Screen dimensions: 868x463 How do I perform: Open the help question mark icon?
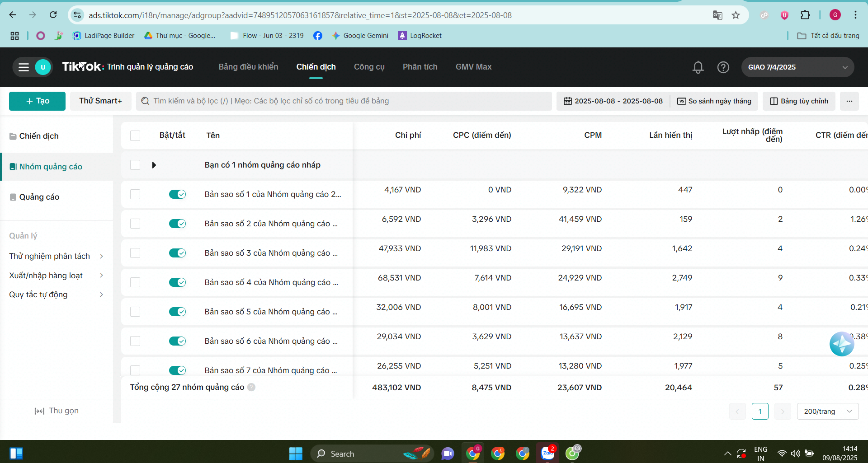pyautogui.click(x=723, y=67)
